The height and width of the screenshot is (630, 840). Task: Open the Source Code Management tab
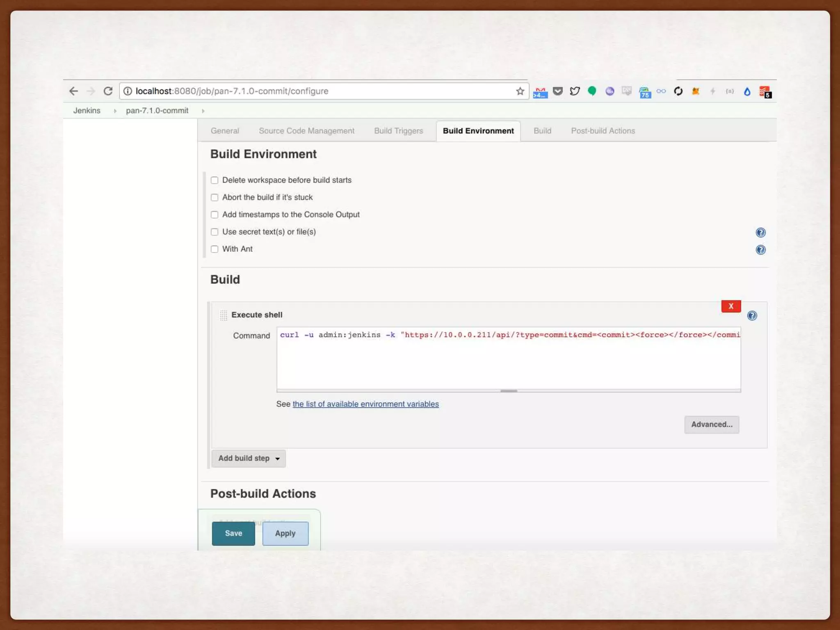coord(306,131)
